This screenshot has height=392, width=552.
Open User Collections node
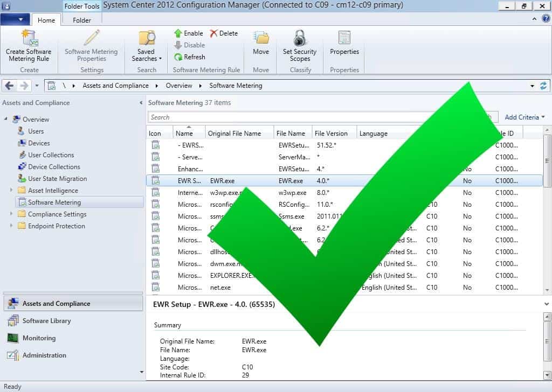pyautogui.click(x=51, y=155)
